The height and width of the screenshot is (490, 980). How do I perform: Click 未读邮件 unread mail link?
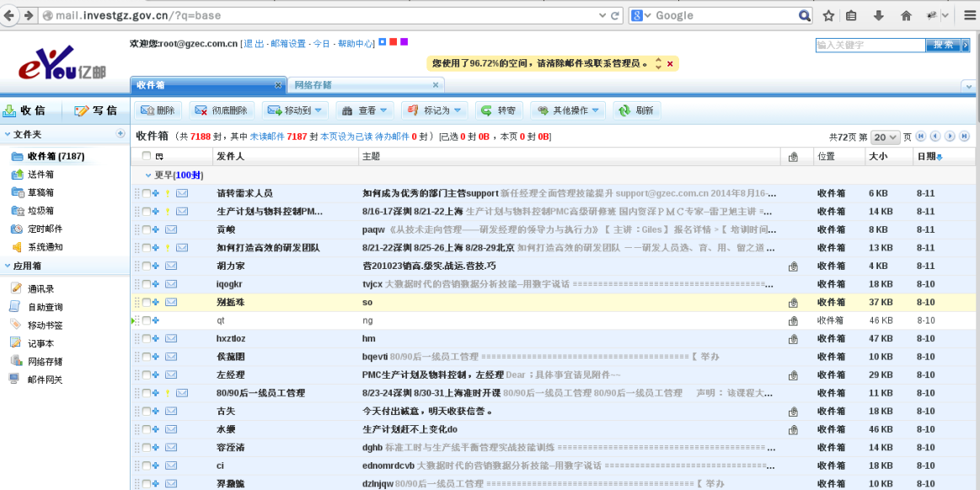click(x=267, y=136)
